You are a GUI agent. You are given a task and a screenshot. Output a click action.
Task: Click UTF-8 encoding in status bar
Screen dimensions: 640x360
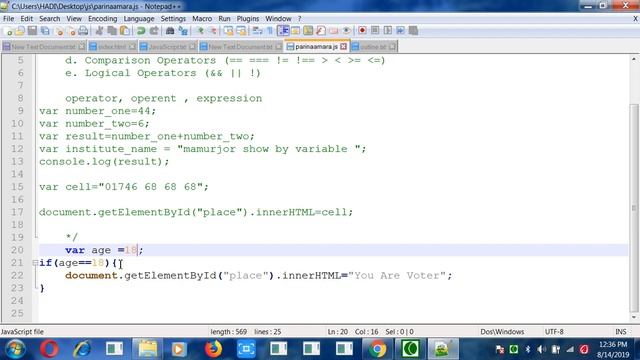point(554,332)
